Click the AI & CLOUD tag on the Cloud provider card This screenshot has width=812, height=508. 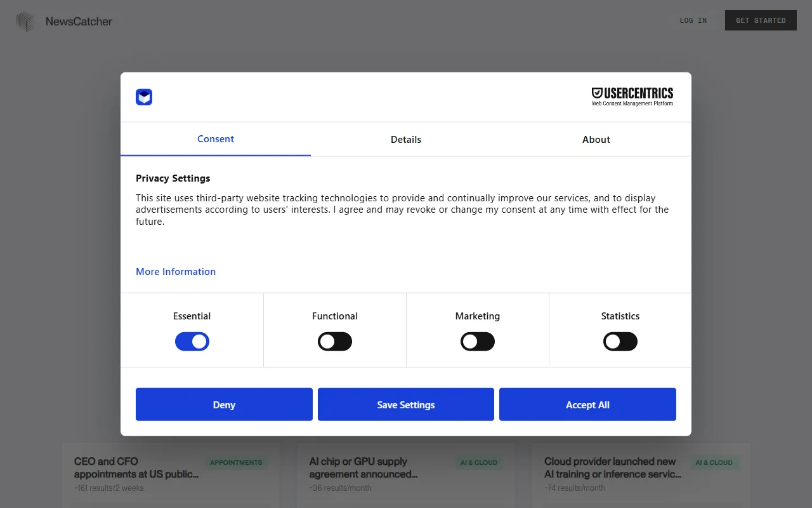pos(714,463)
